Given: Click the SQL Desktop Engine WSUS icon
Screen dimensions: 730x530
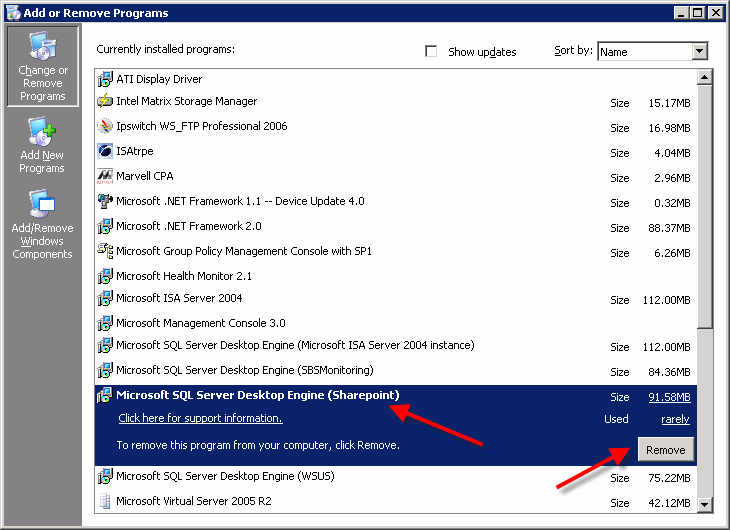Looking at the screenshot, I should click(105, 476).
